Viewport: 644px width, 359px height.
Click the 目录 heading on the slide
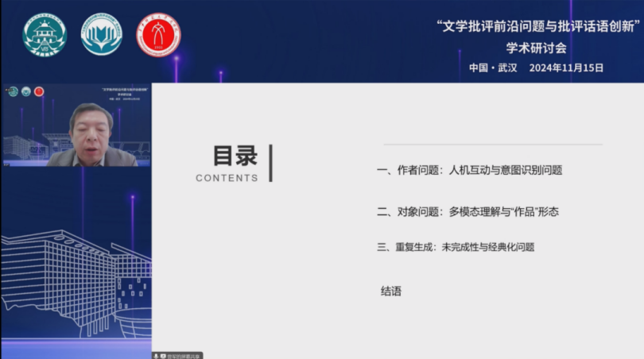click(x=235, y=155)
